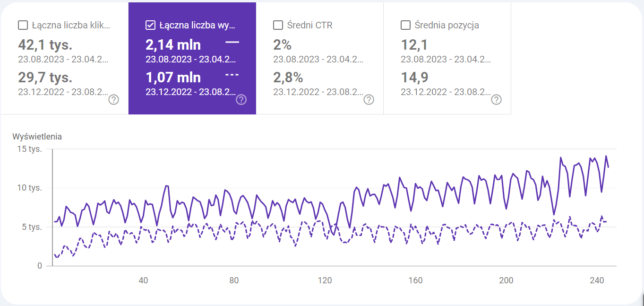644x306 pixels.
Task: Click the solid line legend next to 2,14 mln
Action: (x=232, y=43)
